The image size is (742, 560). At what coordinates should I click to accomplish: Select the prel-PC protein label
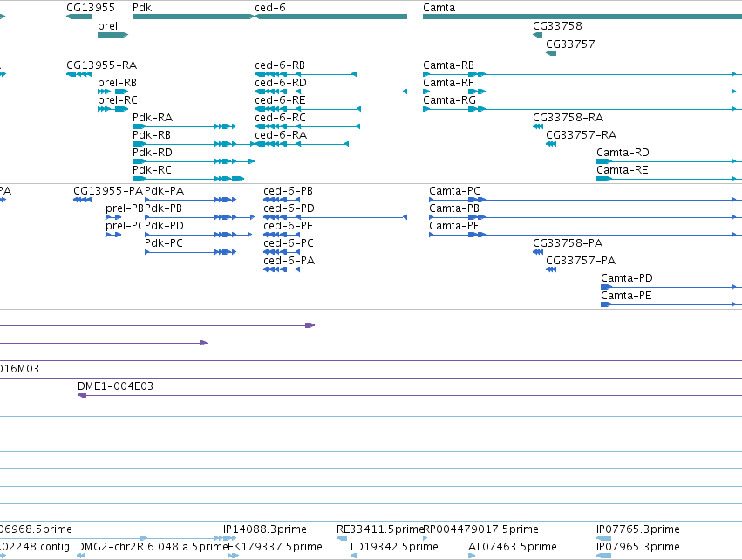pyautogui.click(x=125, y=226)
